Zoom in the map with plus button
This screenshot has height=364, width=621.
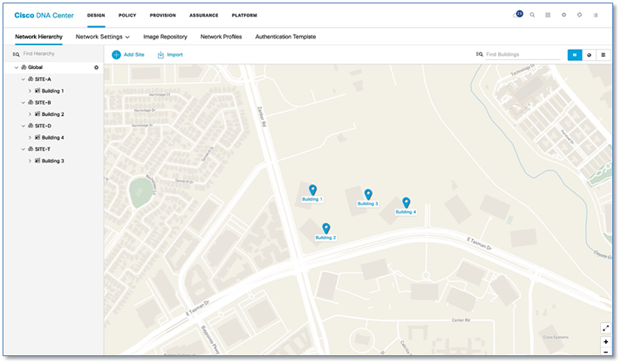pyautogui.click(x=605, y=342)
